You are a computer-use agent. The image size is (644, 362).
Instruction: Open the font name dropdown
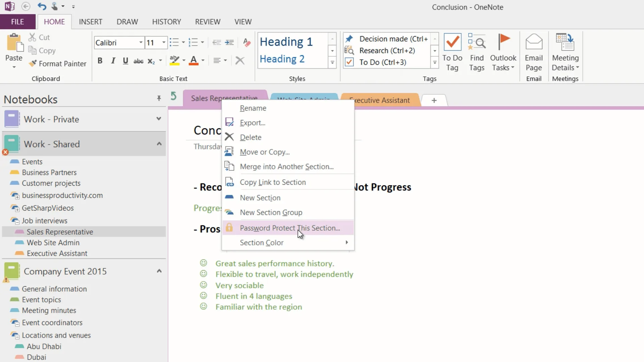click(141, 43)
